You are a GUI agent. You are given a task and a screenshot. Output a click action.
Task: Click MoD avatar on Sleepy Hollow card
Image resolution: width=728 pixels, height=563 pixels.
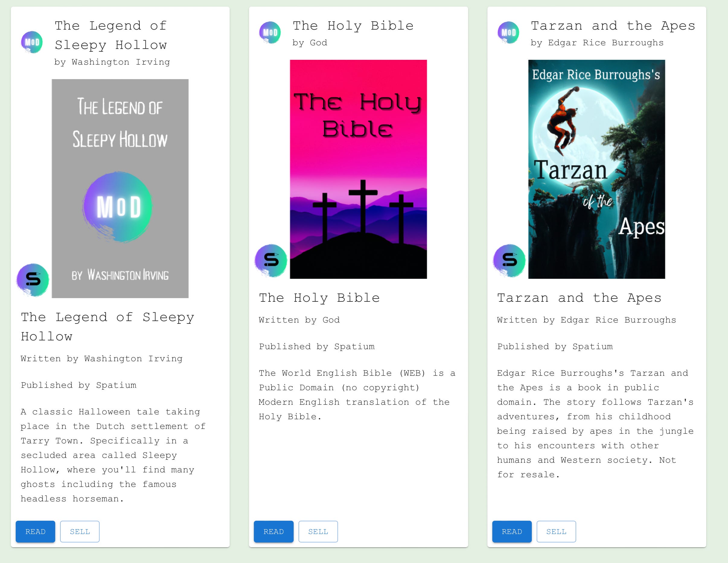pyautogui.click(x=32, y=42)
